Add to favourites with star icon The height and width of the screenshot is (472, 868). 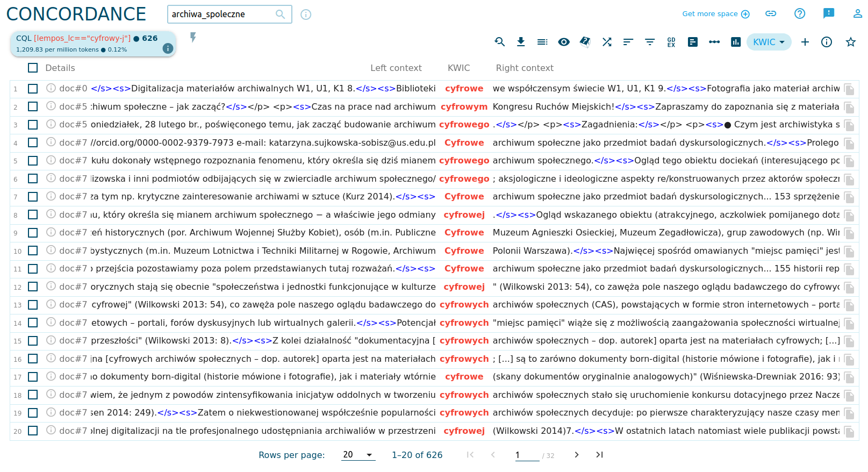[851, 42]
